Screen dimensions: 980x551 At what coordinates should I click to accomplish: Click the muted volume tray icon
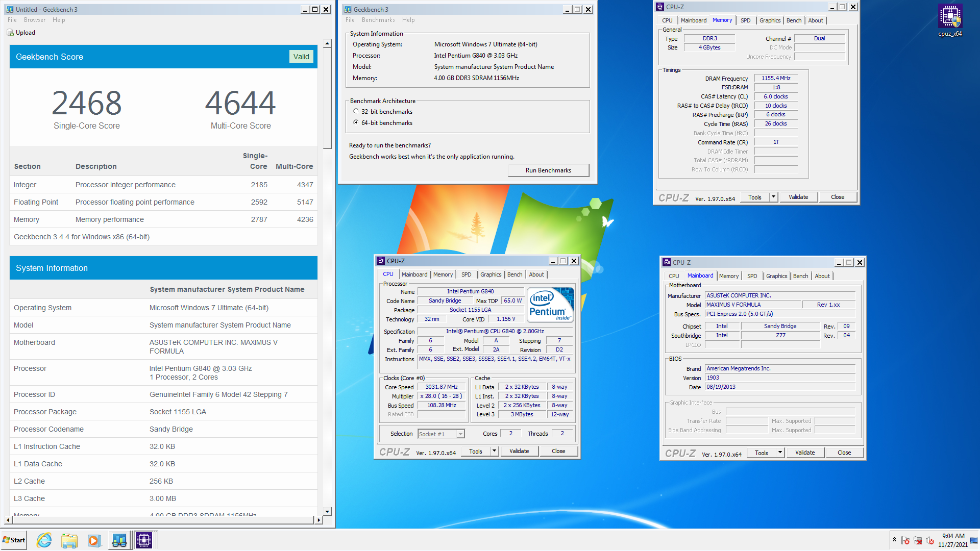tap(930, 540)
